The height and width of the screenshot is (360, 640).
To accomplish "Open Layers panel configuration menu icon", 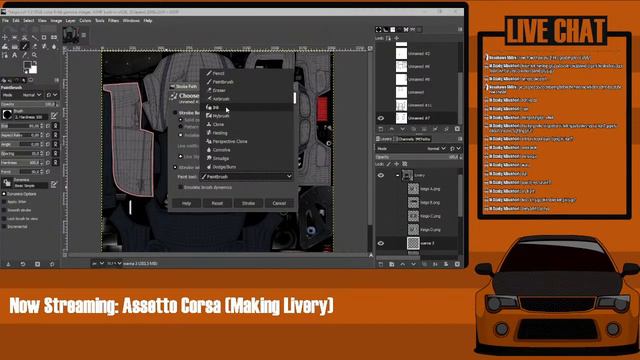I will pyautogui.click(x=460, y=139).
